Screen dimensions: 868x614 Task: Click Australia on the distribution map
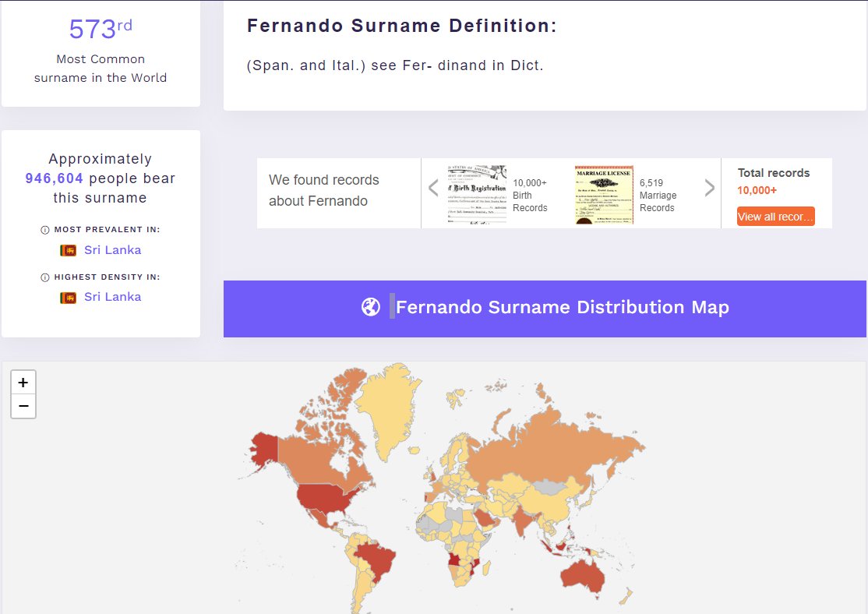583,577
